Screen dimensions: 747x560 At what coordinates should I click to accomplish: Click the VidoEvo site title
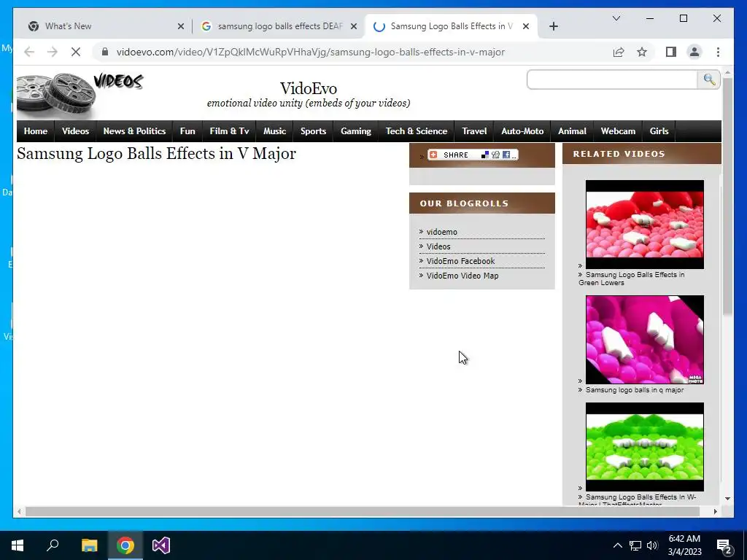coord(309,88)
